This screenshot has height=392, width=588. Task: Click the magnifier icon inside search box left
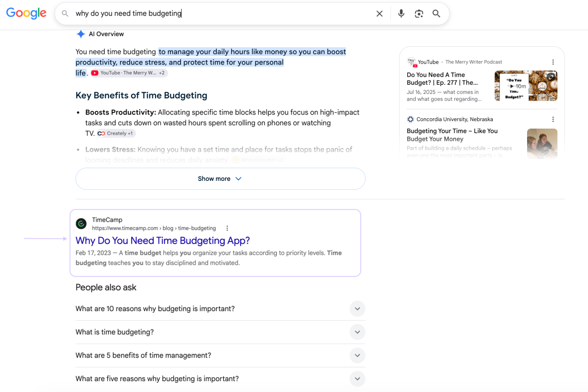[x=65, y=14]
